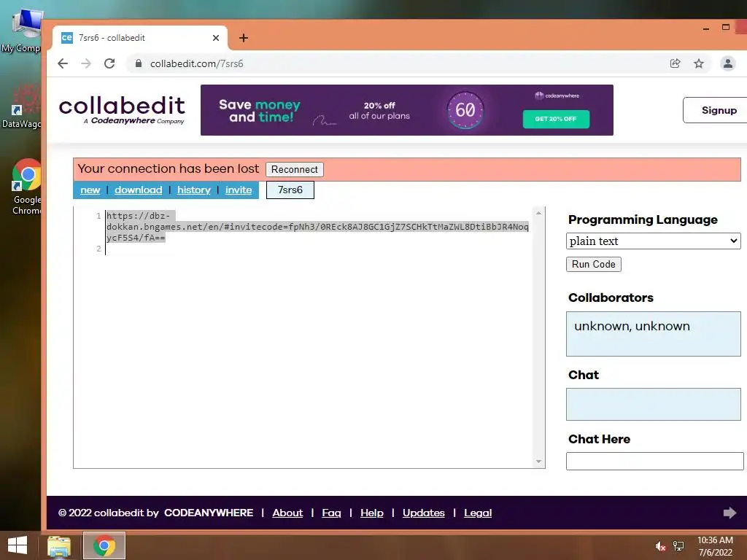Viewport: 747px width, 560px height.
Task: Click GET 20% OFF in the banner
Action: coord(556,119)
